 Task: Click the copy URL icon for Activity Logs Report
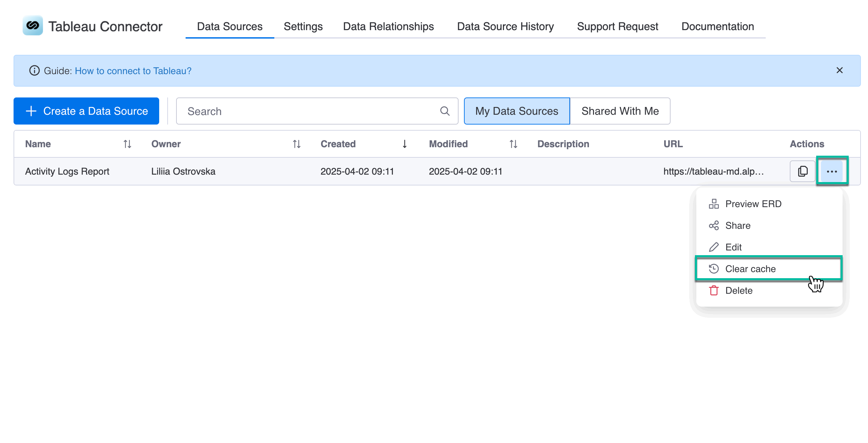802,171
